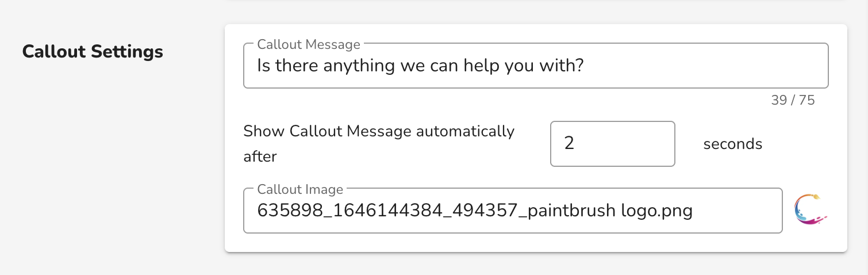868x275 pixels.
Task: Focus the Callout Image filename field
Action: coord(513,211)
